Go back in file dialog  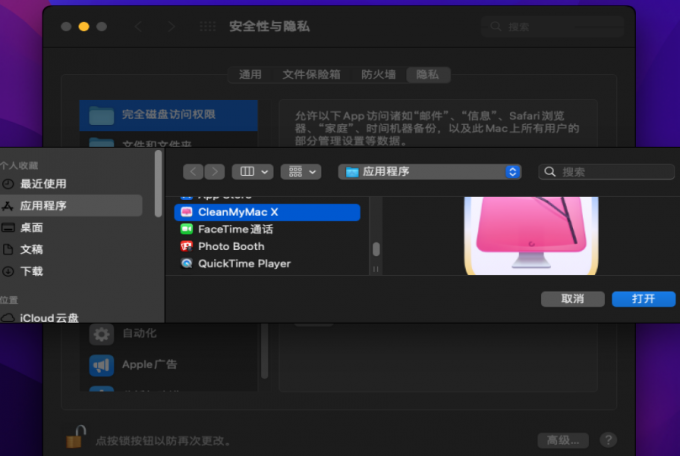193,172
